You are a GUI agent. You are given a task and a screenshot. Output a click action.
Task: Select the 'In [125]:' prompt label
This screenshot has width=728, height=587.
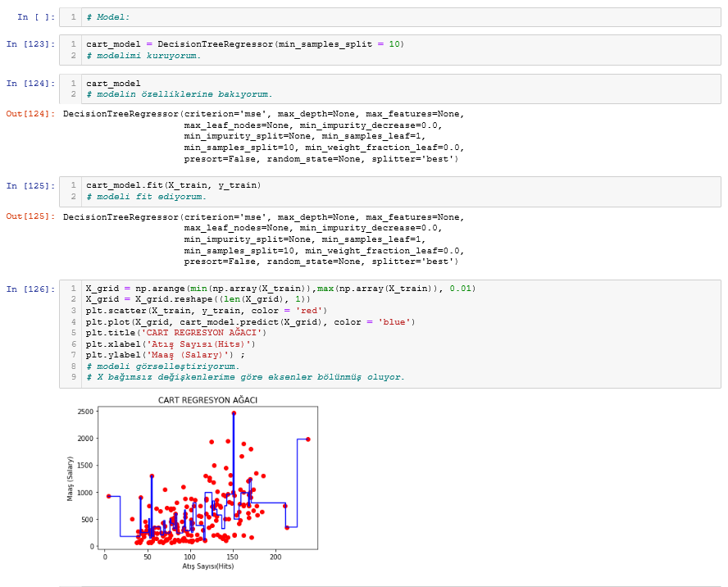coord(30,186)
